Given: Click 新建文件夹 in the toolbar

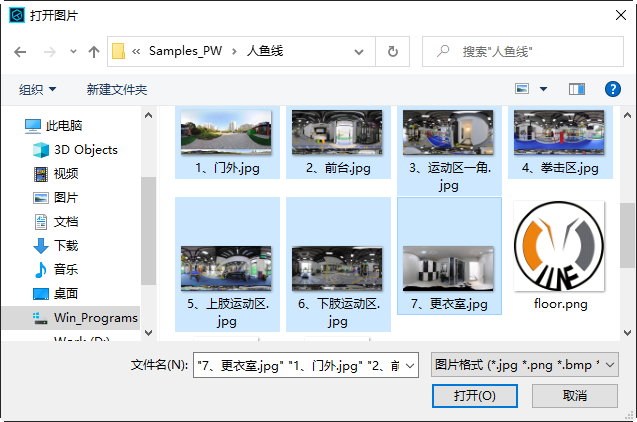Looking at the screenshot, I should pos(117,90).
